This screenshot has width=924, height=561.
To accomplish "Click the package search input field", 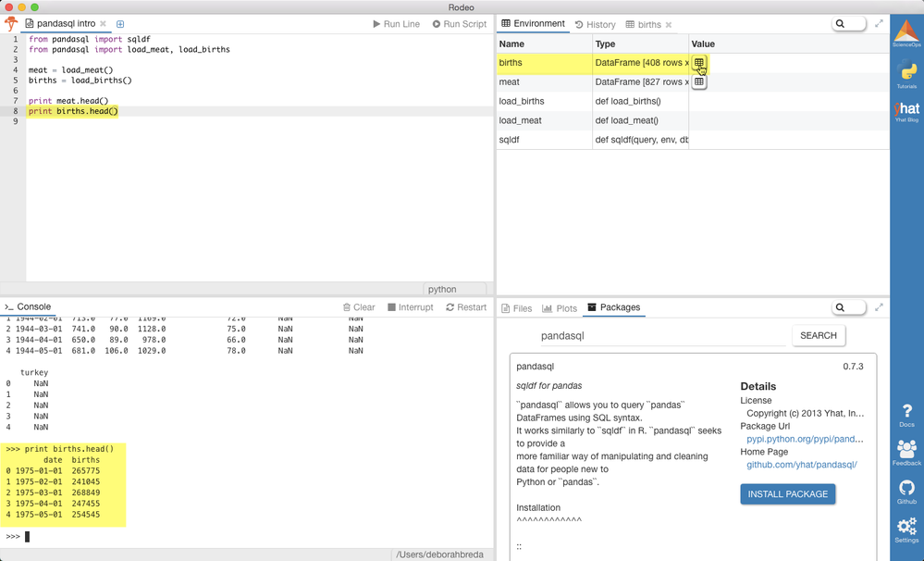I will (x=663, y=336).
